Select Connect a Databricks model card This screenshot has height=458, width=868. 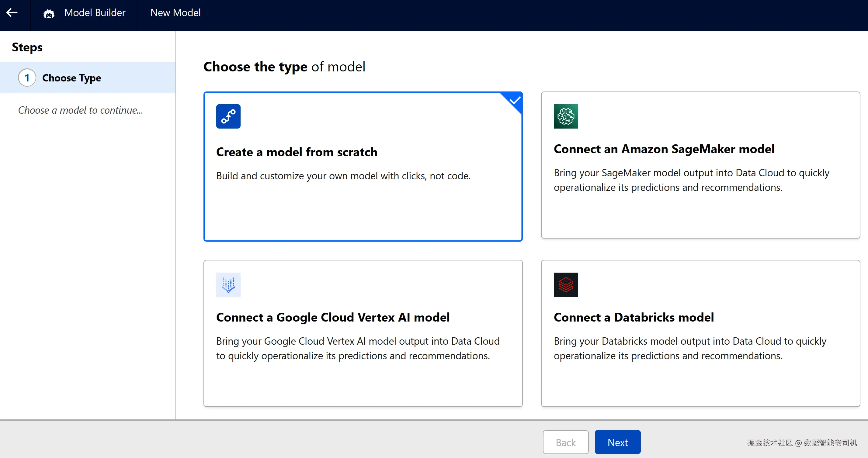pyautogui.click(x=700, y=381)
